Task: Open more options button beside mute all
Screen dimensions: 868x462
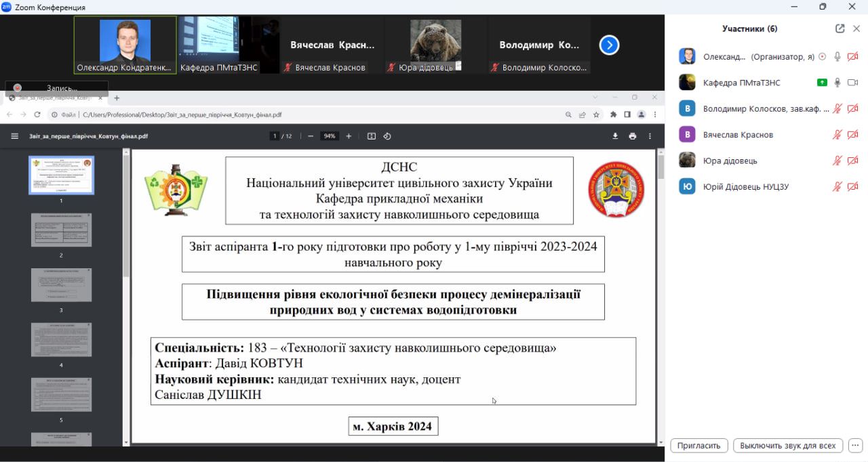Action: click(854, 446)
